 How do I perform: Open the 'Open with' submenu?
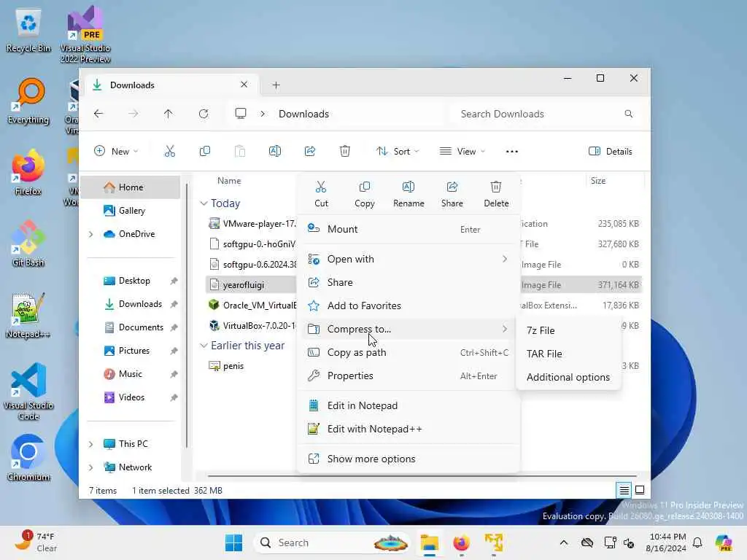coord(409,259)
